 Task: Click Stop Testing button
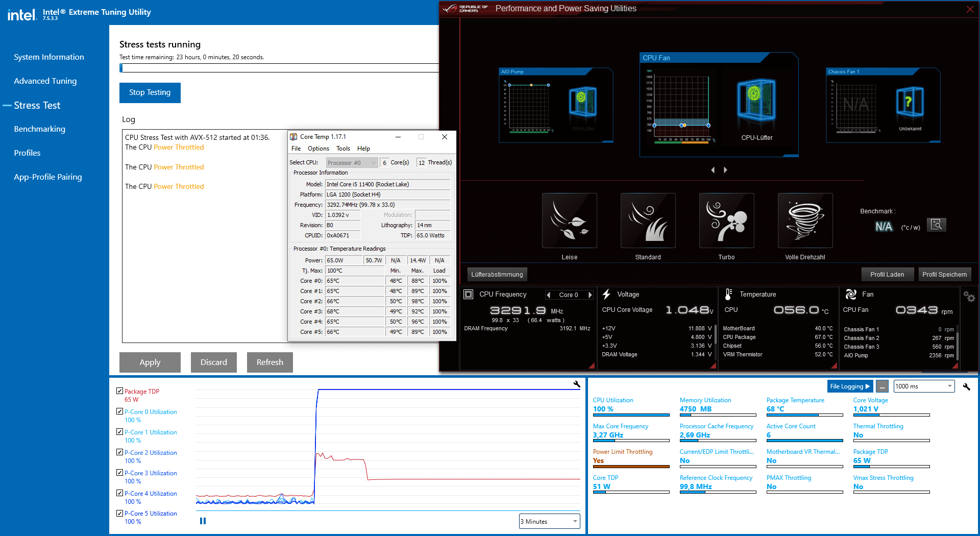tap(150, 92)
